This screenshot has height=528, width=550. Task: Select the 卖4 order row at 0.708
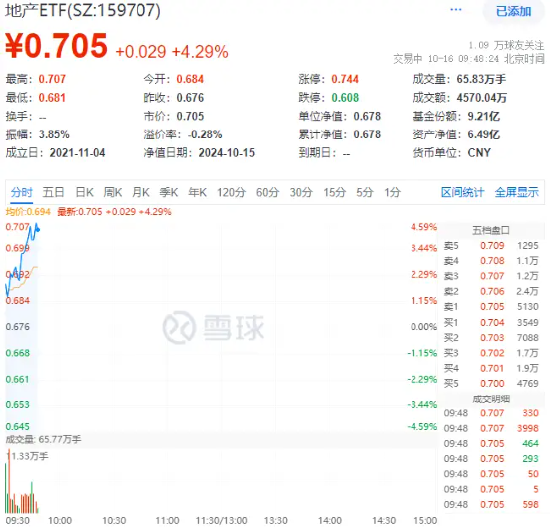491,261
